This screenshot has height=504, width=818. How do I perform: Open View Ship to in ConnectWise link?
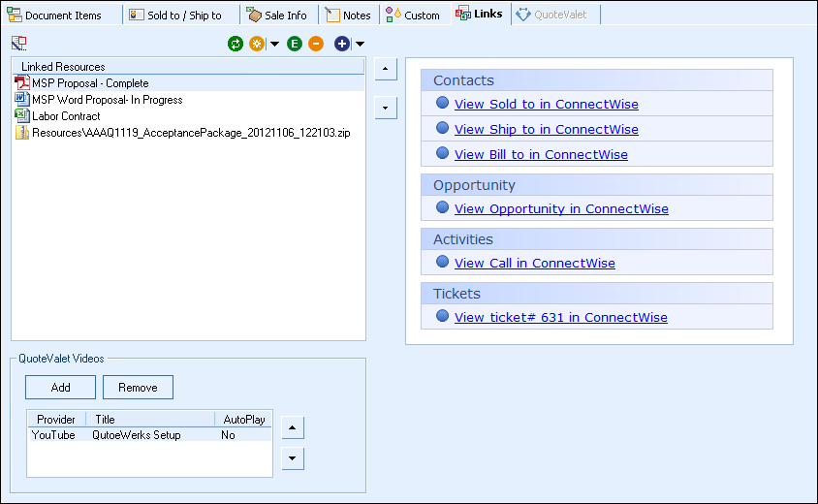[x=547, y=129]
